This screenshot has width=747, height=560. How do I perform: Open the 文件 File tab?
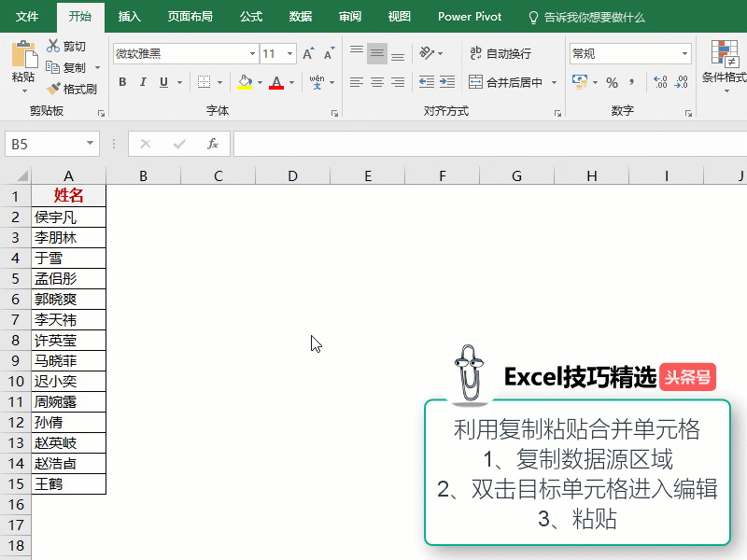27,17
